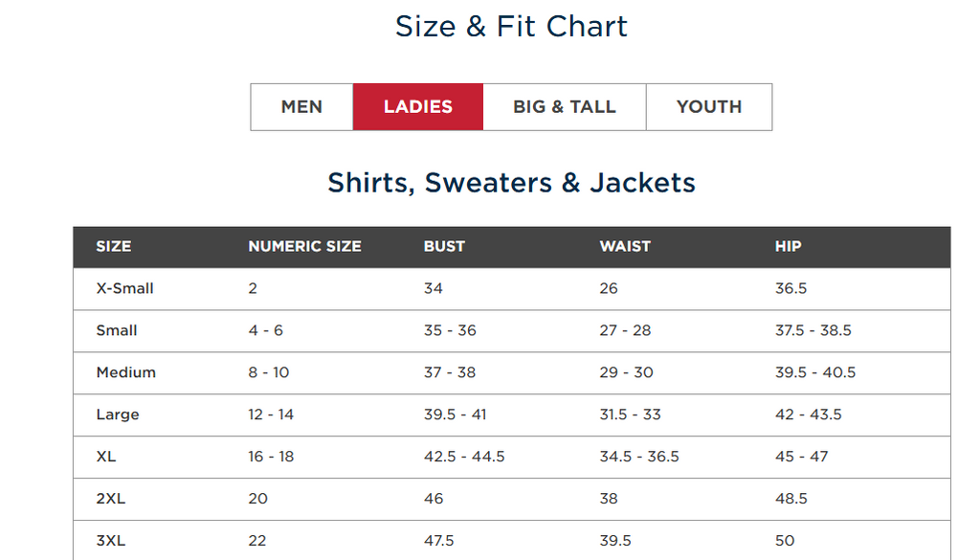Click the NUMERIC SIZE column header
This screenshot has width=980, height=560.
[x=304, y=246]
